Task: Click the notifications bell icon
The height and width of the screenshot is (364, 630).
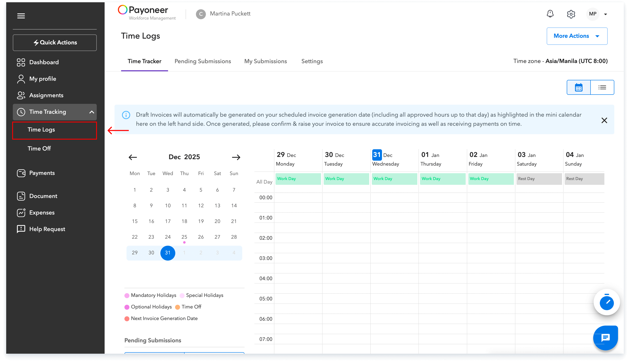Action: click(x=550, y=14)
